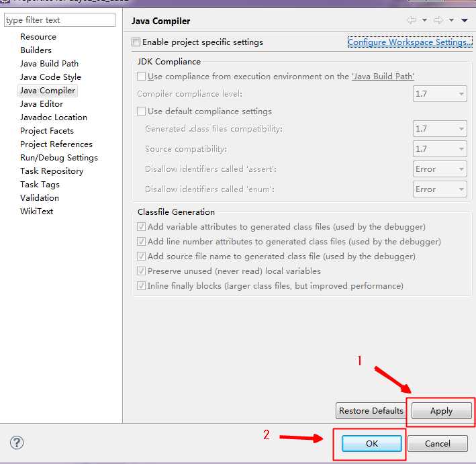Image resolution: width=476 pixels, height=464 pixels.
Task: Follow the 'Java Build Path' link
Action: point(383,77)
